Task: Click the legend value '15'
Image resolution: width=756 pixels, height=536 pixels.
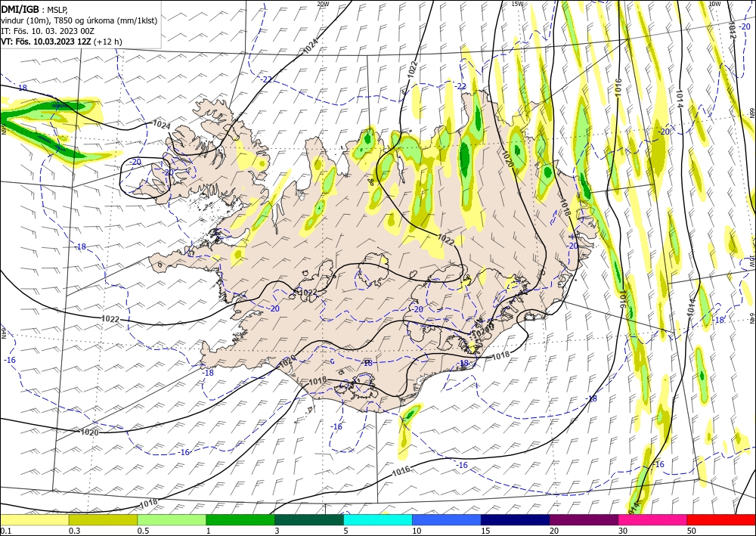Action: pyautogui.click(x=485, y=531)
